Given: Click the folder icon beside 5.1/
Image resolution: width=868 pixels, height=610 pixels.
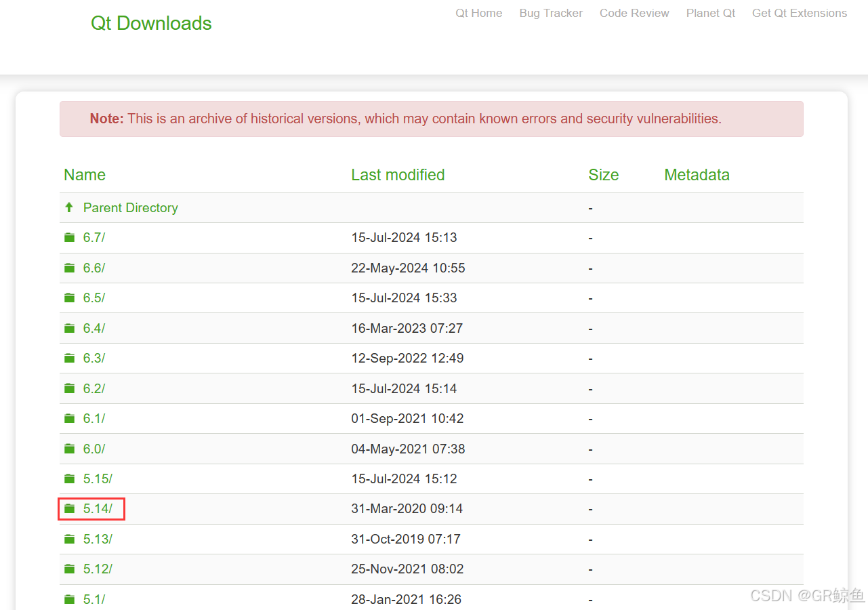Looking at the screenshot, I should click(69, 599).
